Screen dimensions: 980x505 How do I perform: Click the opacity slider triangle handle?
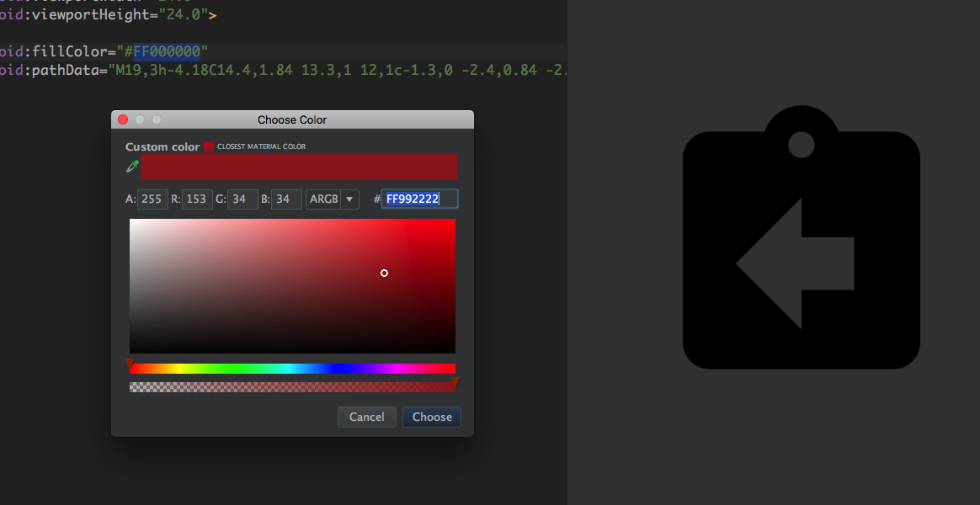tap(455, 381)
